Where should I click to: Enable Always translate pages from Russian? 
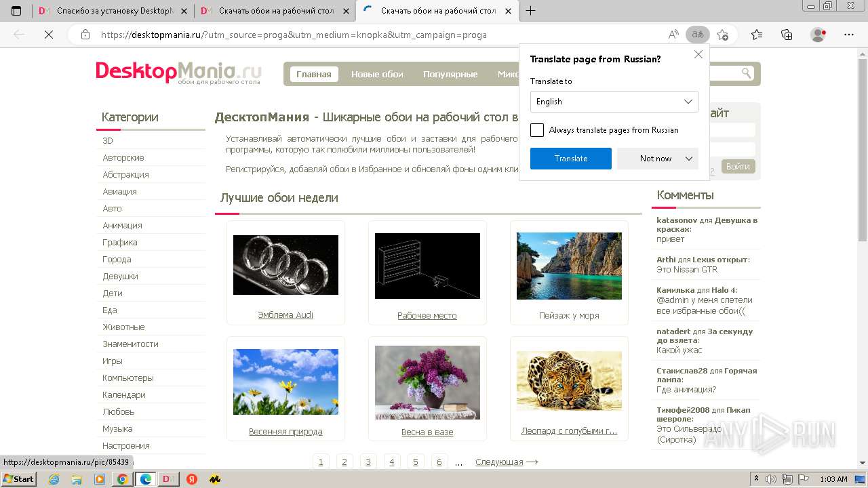click(x=537, y=130)
